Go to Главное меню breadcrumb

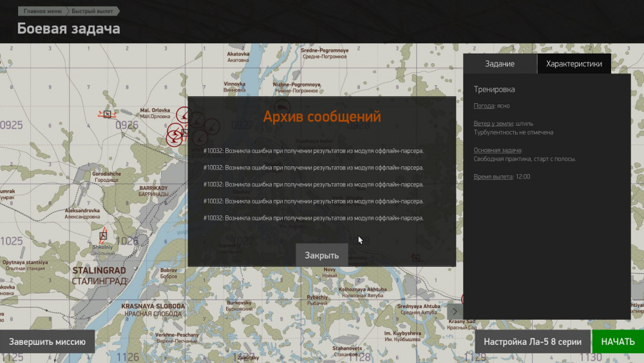[x=43, y=11]
